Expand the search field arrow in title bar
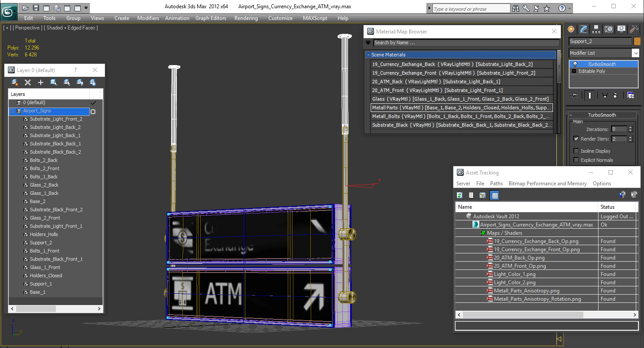 pos(429,9)
